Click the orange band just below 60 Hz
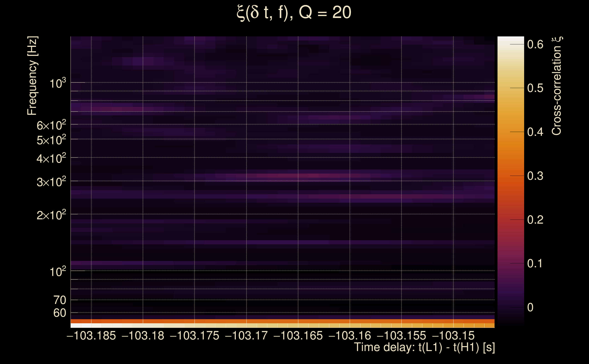Image resolution: width=589 pixels, height=364 pixels. click(282, 321)
